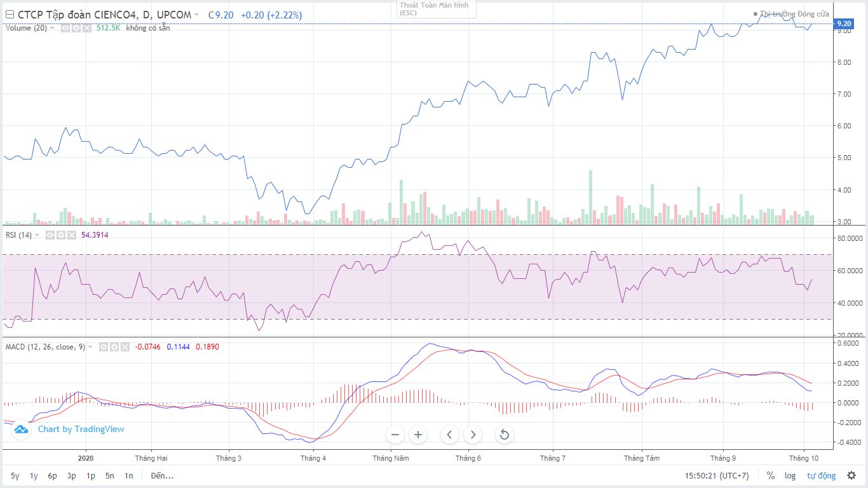Click the Tháng 9 time axis label

(723, 458)
